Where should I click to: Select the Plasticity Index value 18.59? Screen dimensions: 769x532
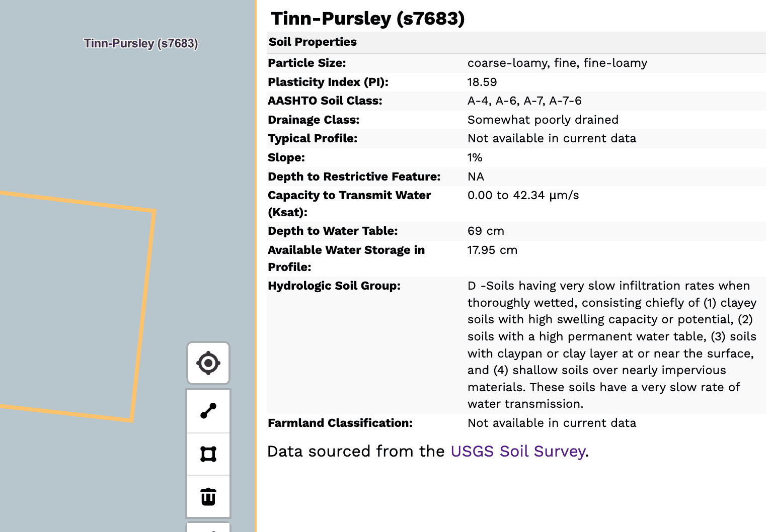tap(482, 82)
